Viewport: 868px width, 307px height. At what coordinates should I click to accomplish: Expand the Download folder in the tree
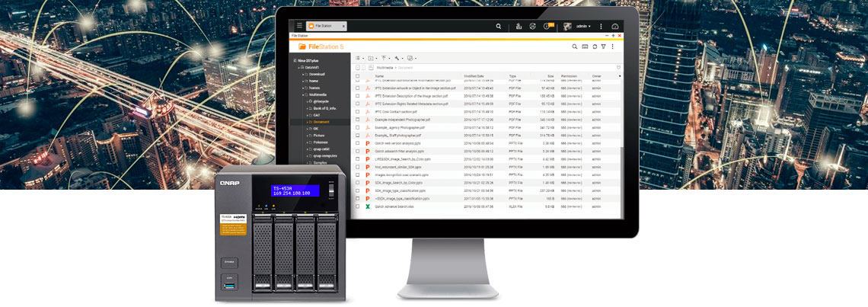click(x=303, y=74)
